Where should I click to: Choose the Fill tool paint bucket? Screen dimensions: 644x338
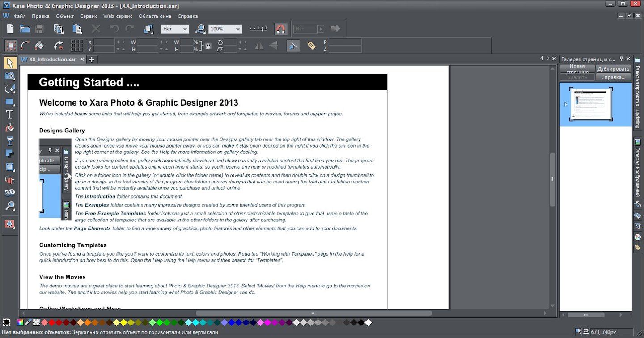[x=9, y=128]
